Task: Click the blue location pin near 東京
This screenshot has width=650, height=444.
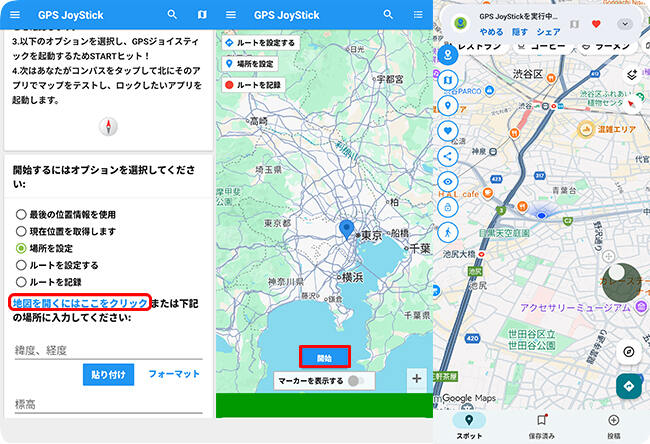Action: pyautogui.click(x=347, y=230)
